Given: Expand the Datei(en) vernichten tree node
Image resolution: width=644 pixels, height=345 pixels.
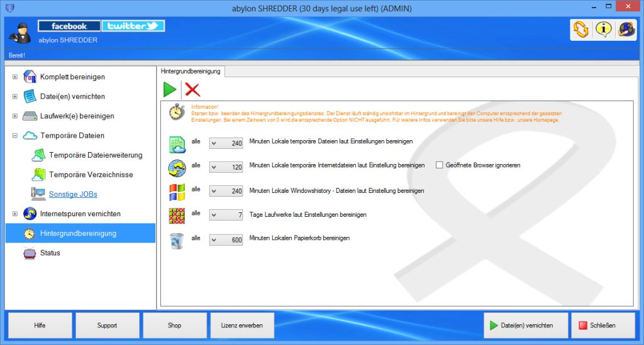Looking at the screenshot, I should 15,96.
